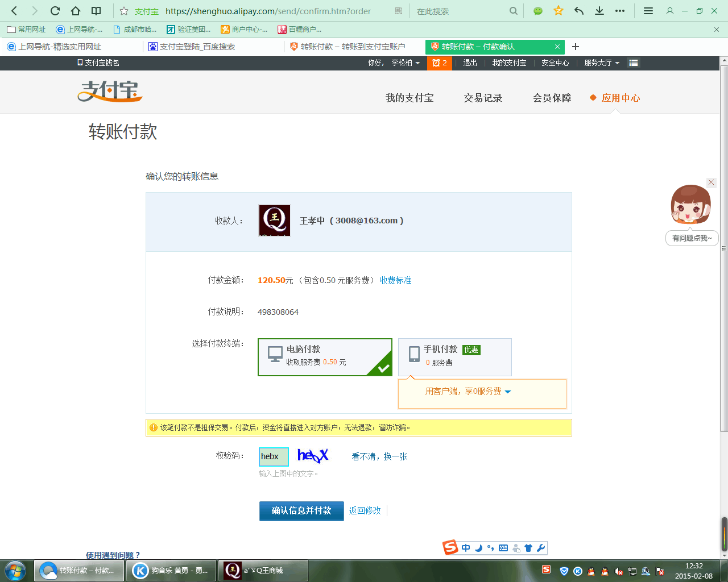Close the 付款确认 tab
Viewport: 728px width, 582px height.
(x=557, y=47)
